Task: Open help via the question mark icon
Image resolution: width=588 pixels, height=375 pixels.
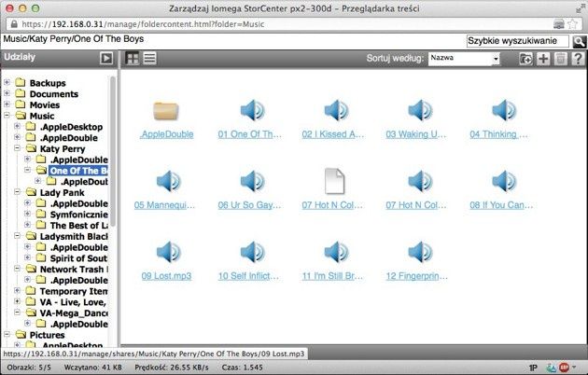Action: pos(578,59)
